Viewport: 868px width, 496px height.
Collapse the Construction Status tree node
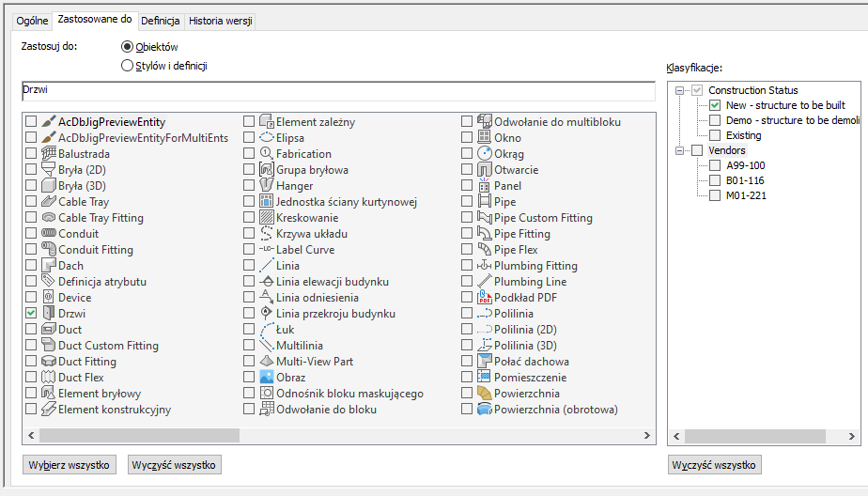tap(680, 90)
